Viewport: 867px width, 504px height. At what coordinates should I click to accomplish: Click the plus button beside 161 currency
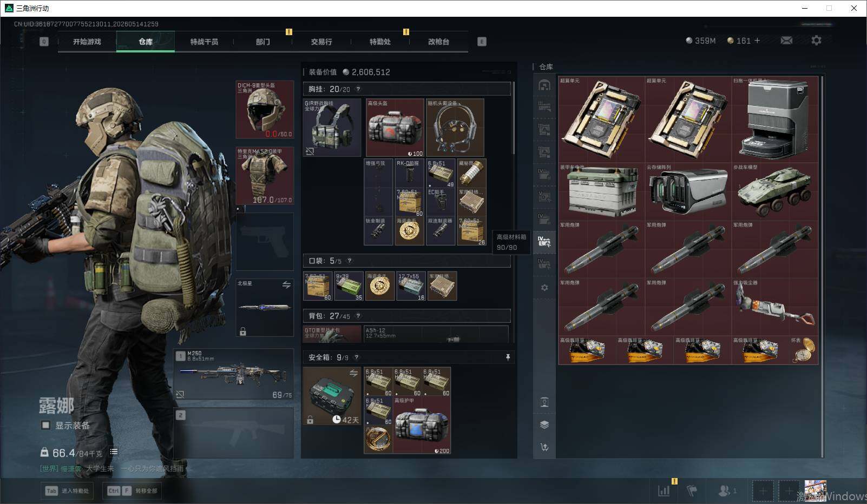coord(757,41)
